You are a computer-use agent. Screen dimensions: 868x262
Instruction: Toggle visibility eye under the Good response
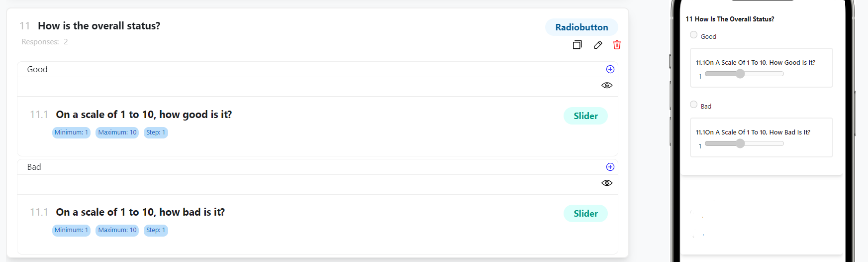607,85
